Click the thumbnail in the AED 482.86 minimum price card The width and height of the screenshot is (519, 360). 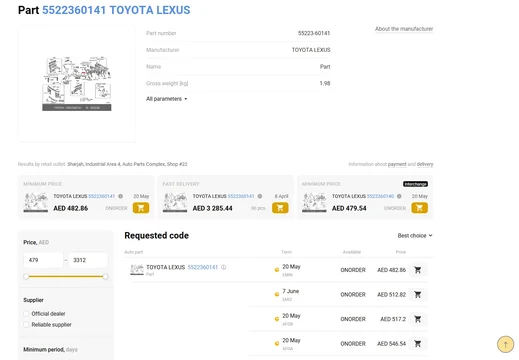click(36, 202)
